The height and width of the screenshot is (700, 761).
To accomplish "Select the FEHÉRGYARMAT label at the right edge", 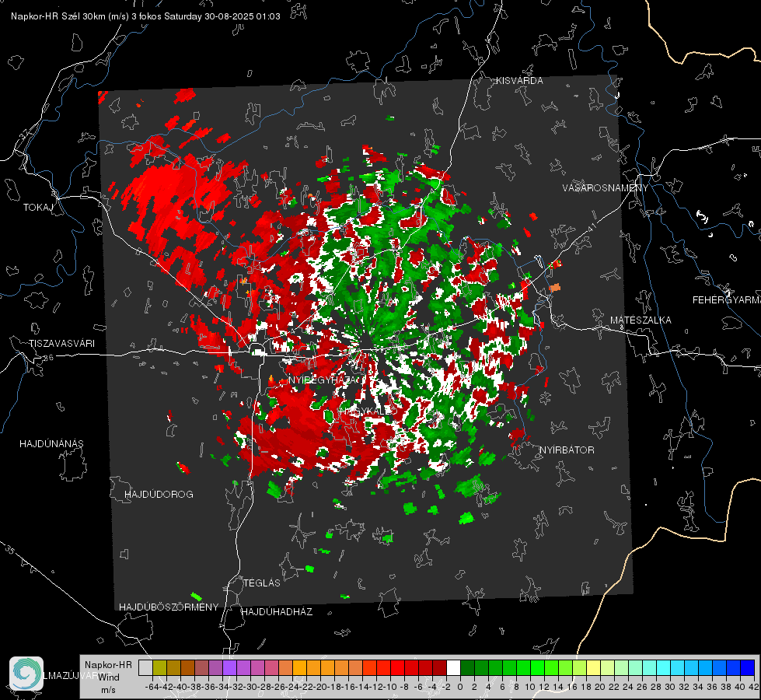I will [x=727, y=300].
